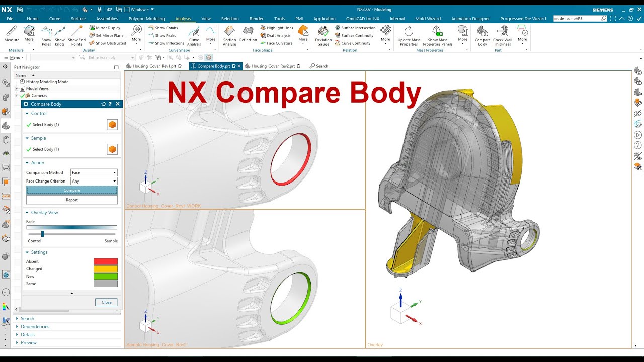
Task: Open the Mold Wizard ribbon tab
Action: [x=428, y=19]
